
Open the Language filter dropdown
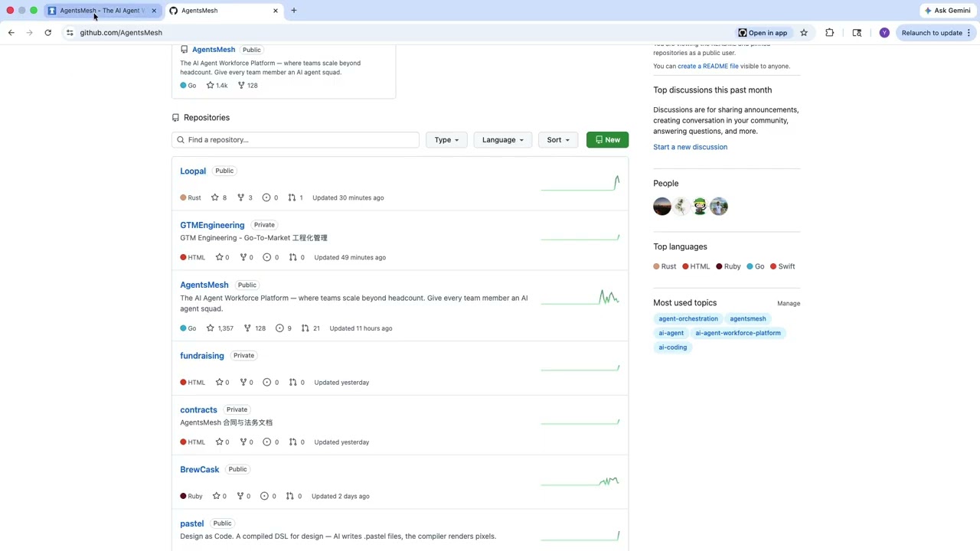pyautogui.click(x=503, y=140)
